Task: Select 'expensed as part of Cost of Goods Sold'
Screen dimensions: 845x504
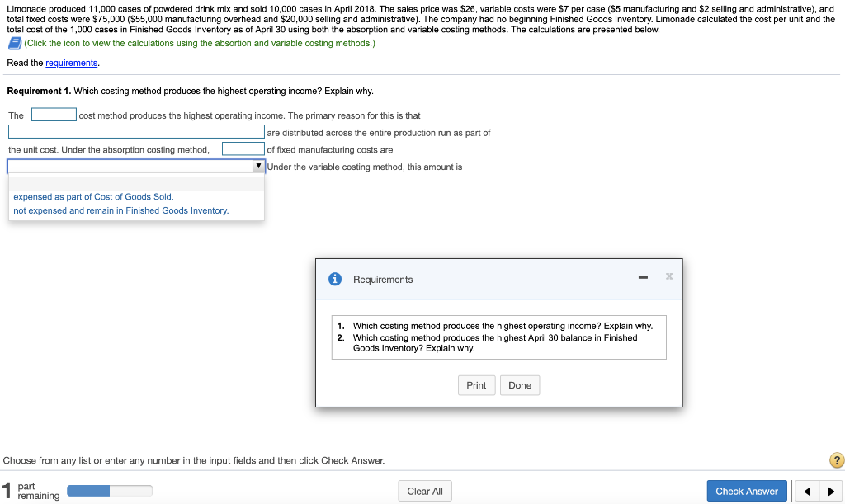Action: pos(94,196)
